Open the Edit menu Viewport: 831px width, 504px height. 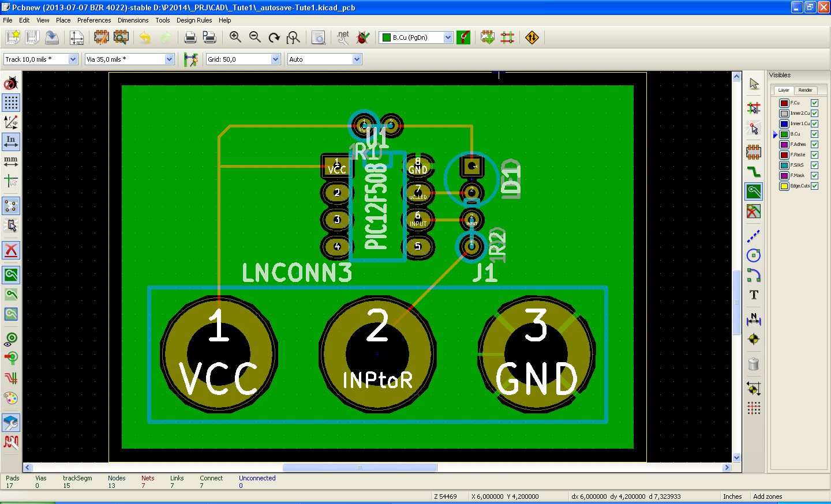[x=24, y=20]
